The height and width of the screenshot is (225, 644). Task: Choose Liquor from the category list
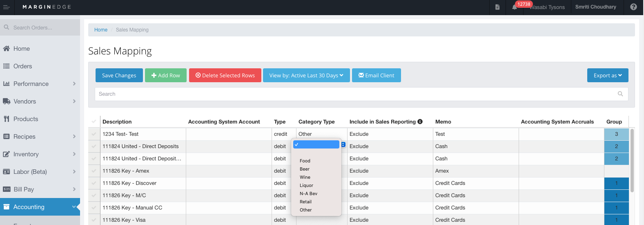click(x=306, y=185)
